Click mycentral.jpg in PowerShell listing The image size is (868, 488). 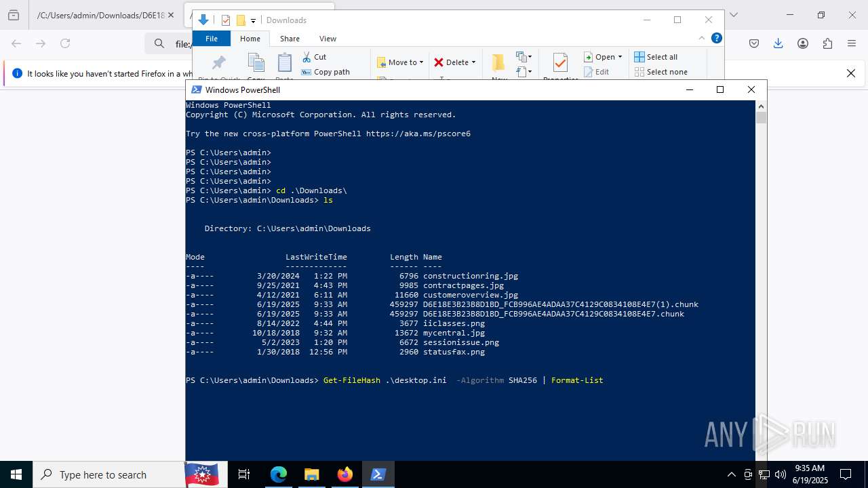pyautogui.click(x=454, y=333)
